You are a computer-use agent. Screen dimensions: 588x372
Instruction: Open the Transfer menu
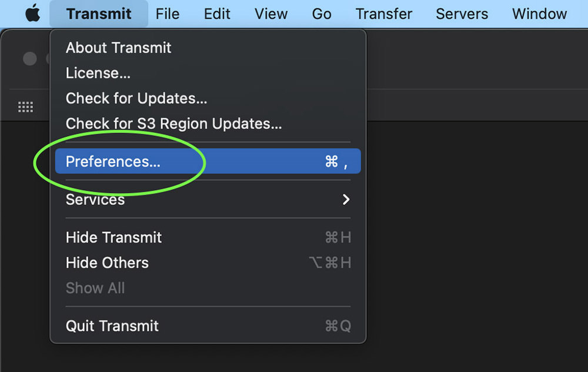coord(383,14)
